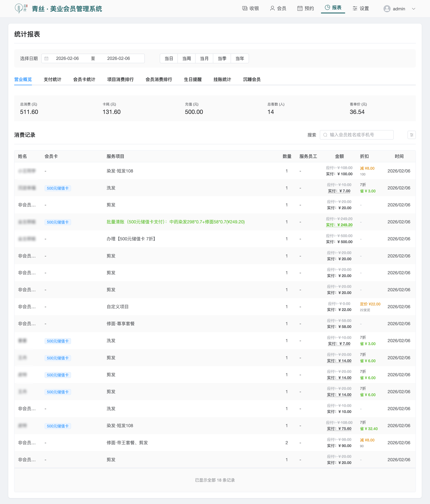Switch to the 营业概览 tab

click(23, 80)
